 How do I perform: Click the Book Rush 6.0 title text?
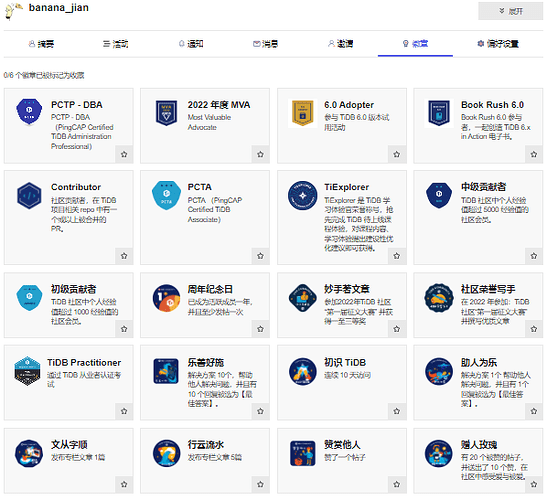[x=492, y=105]
